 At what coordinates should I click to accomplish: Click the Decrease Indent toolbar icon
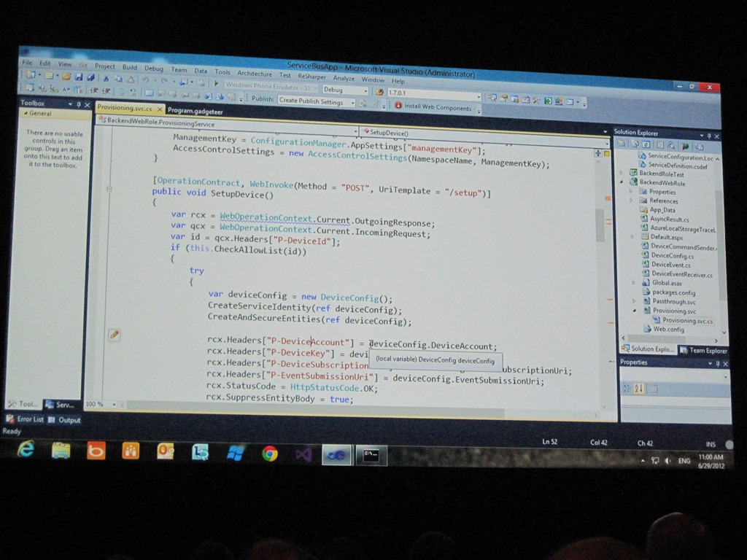point(94,90)
